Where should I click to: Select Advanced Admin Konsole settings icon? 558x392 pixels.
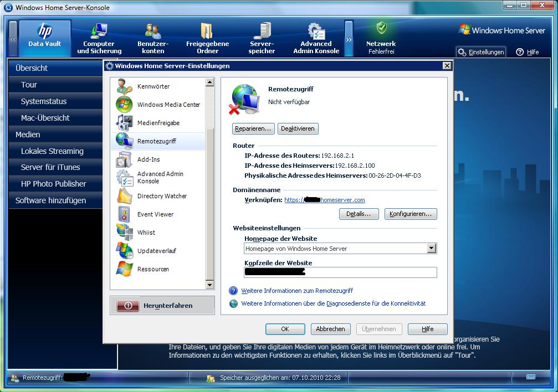(x=124, y=178)
